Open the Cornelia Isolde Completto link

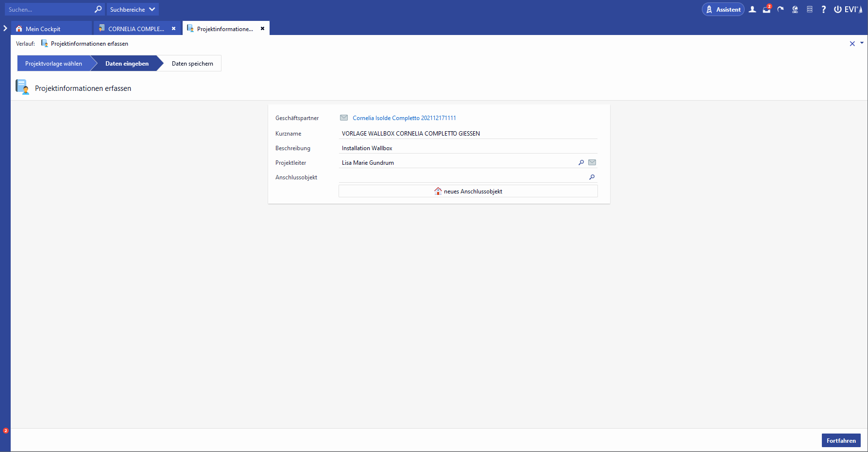404,118
